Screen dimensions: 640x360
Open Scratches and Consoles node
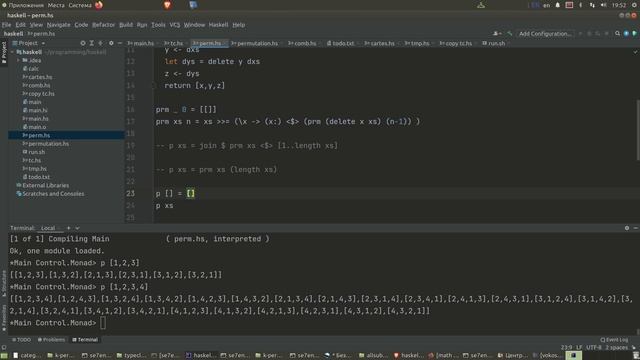point(50,193)
